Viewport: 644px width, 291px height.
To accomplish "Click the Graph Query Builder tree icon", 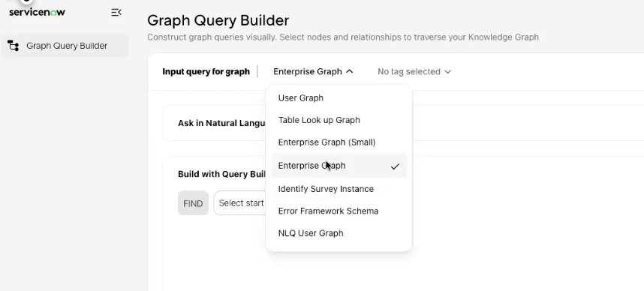I will click(14, 46).
